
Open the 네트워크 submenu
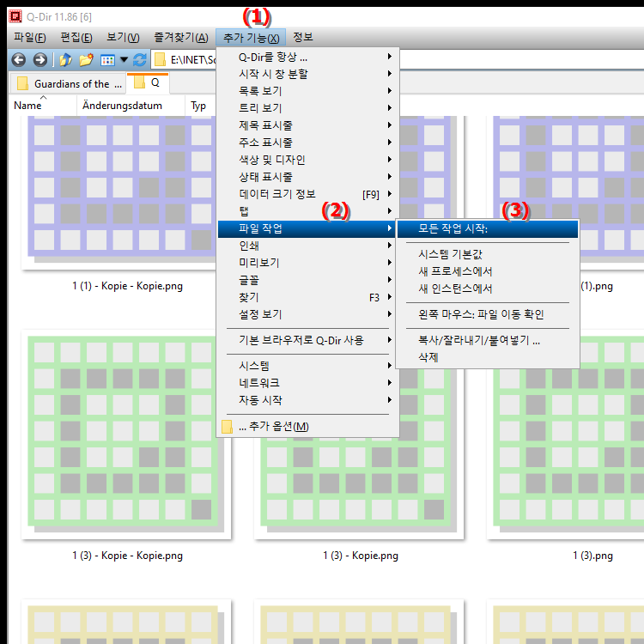pyautogui.click(x=307, y=383)
